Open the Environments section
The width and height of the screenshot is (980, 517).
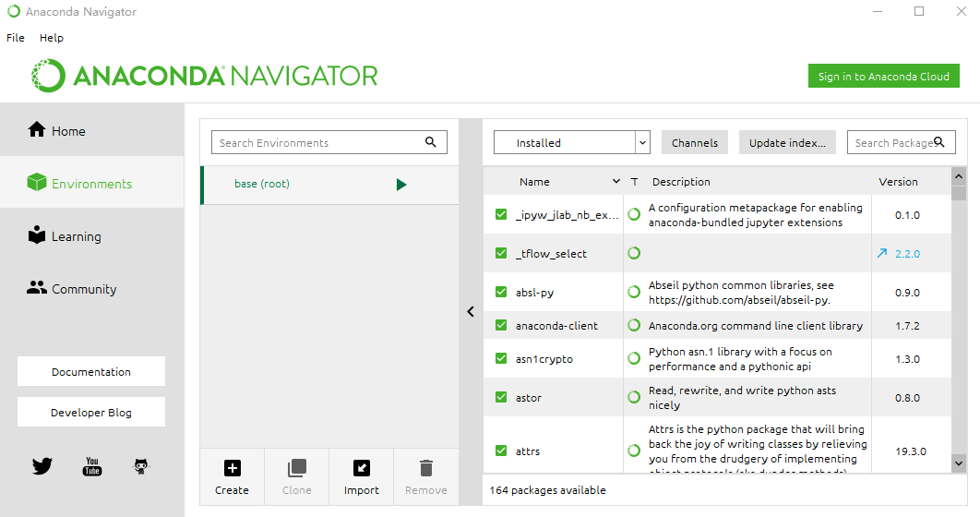[92, 183]
